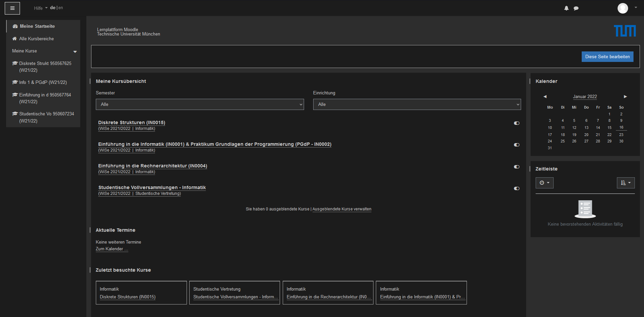Open Diskrete Strukturen (IN0015) course link
Screen dimensions: 644x317
(x=132, y=122)
